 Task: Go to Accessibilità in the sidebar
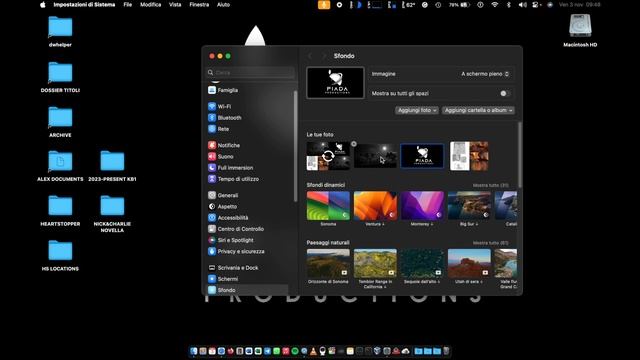(x=228, y=218)
